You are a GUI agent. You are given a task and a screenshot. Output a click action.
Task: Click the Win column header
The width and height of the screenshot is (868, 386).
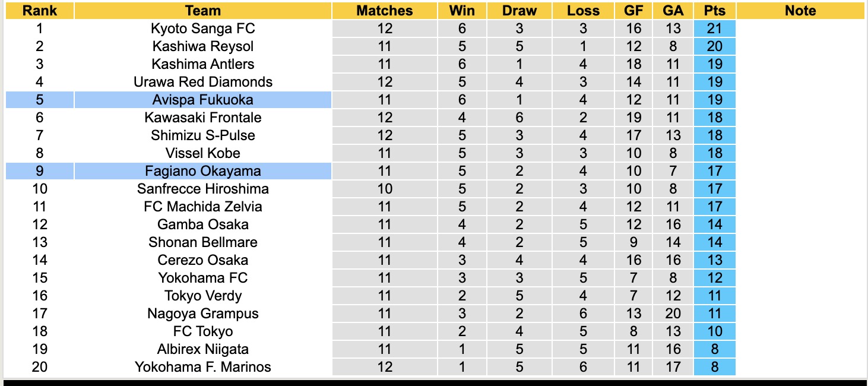(462, 11)
